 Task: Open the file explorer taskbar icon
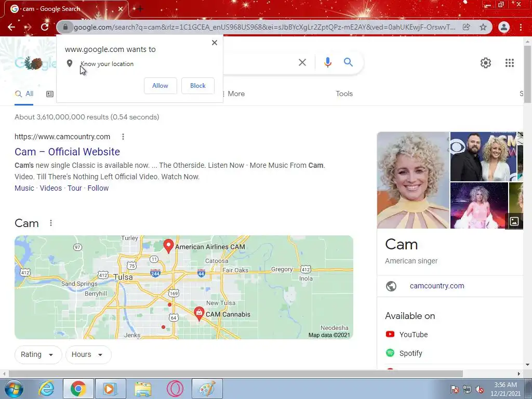143,389
